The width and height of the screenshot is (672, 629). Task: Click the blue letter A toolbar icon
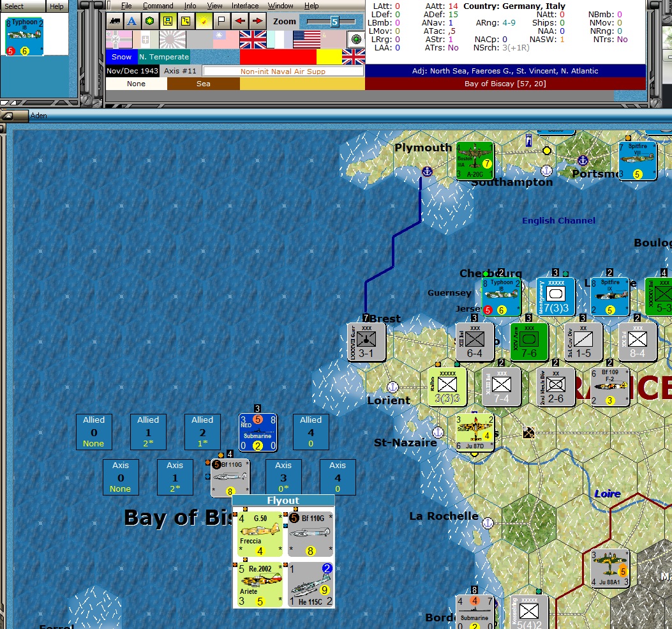pos(132,21)
